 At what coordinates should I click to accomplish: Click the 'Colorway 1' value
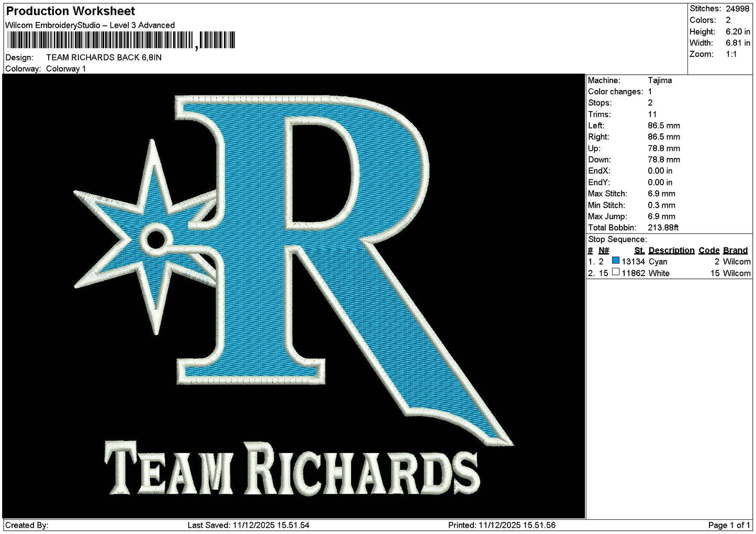pos(66,69)
